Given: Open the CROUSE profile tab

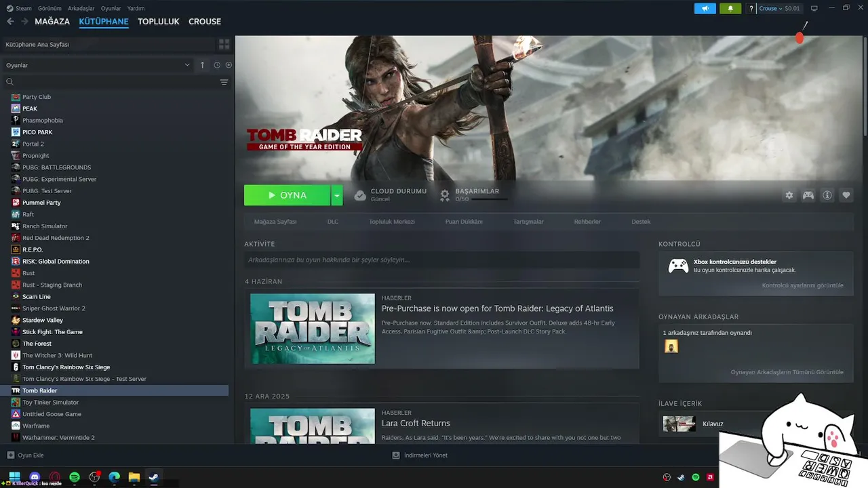Looking at the screenshot, I should click(205, 22).
